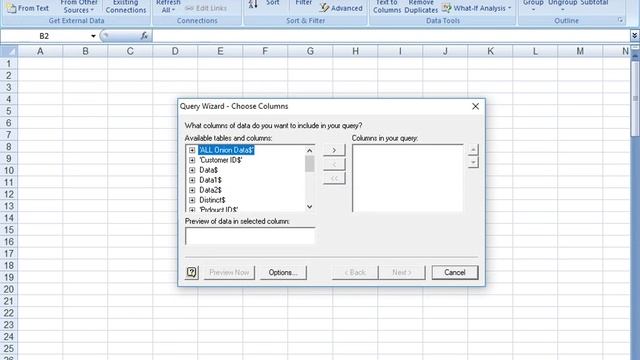Click the Select All corner cell
This screenshot has width=640, height=360.
9,51
